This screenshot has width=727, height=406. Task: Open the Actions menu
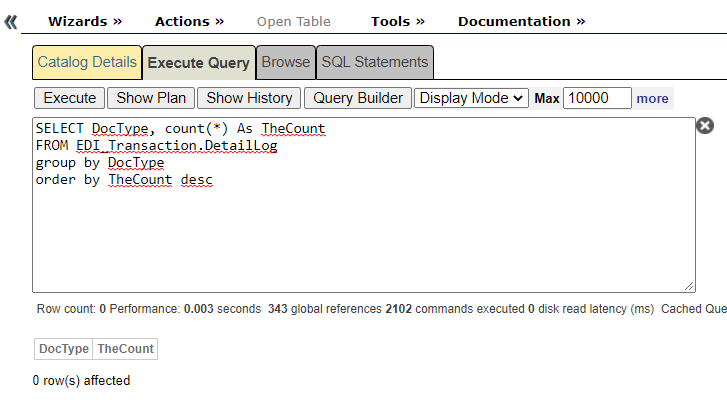click(x=189, y=21)
